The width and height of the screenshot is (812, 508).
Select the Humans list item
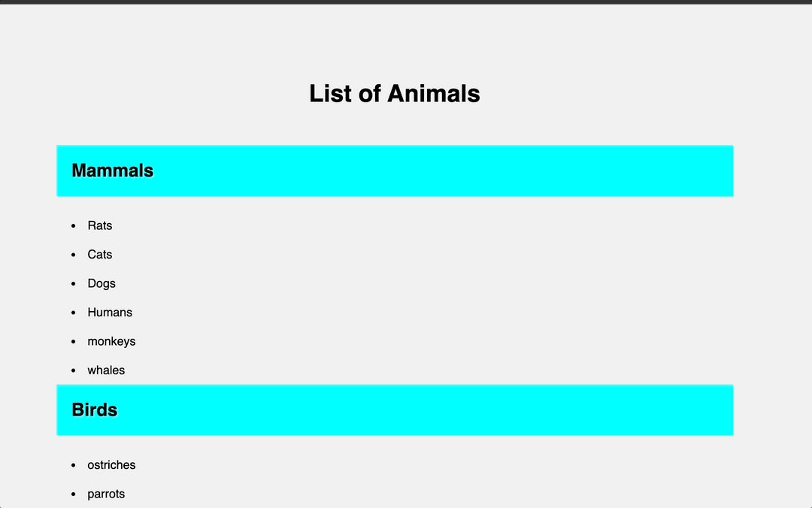pos(110,313)
